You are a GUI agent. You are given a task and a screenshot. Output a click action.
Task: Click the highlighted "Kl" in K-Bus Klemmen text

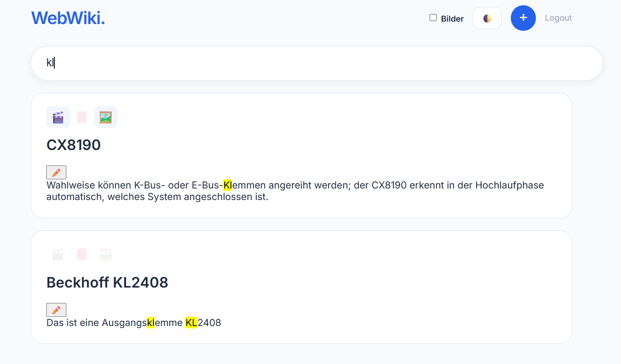228,185
